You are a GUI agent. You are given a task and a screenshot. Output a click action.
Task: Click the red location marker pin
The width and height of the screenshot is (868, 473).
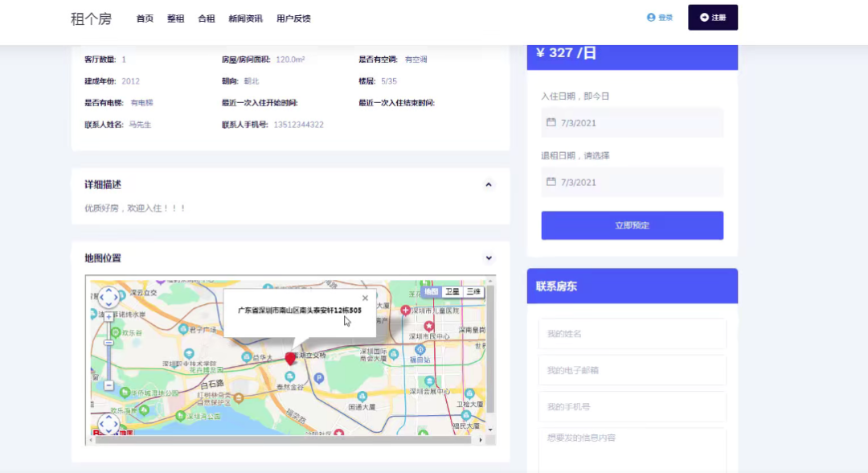point(290,359)
